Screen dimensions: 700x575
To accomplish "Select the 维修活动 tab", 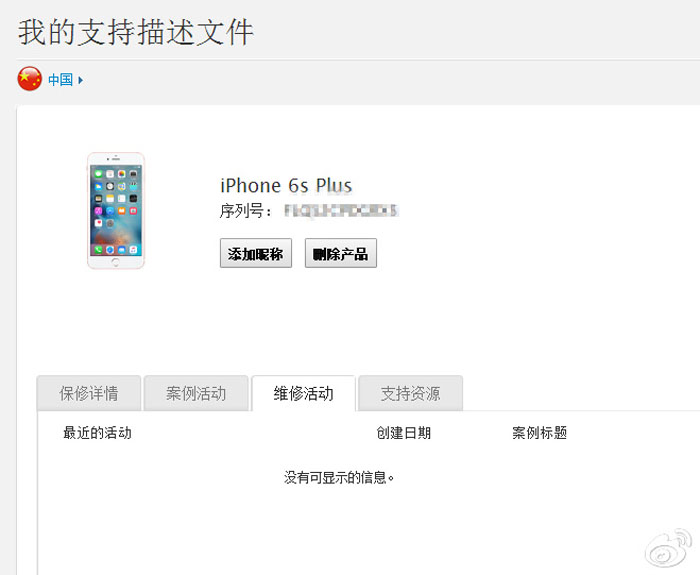I will 304,393.
